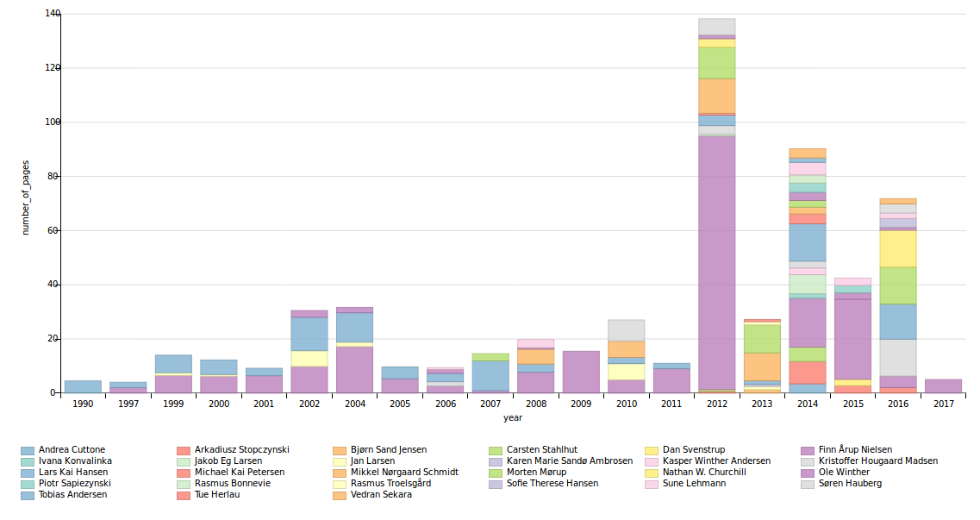Click the blue 1990 bar
Screen dimensions: 980x520
click(83, 387)
